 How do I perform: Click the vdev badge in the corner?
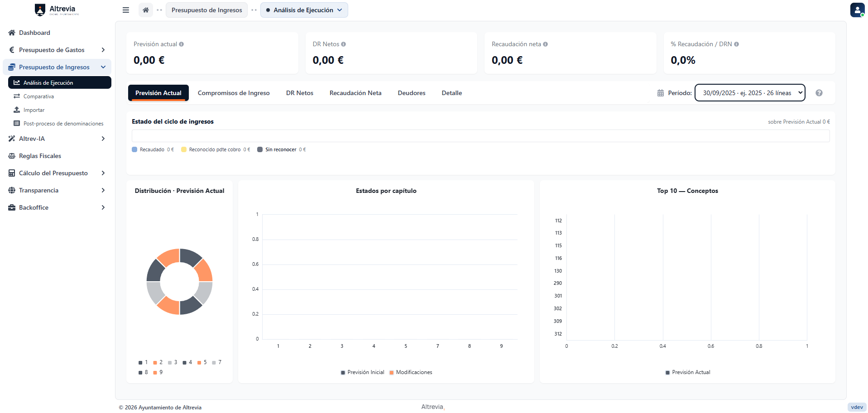(x=857, y=407)
